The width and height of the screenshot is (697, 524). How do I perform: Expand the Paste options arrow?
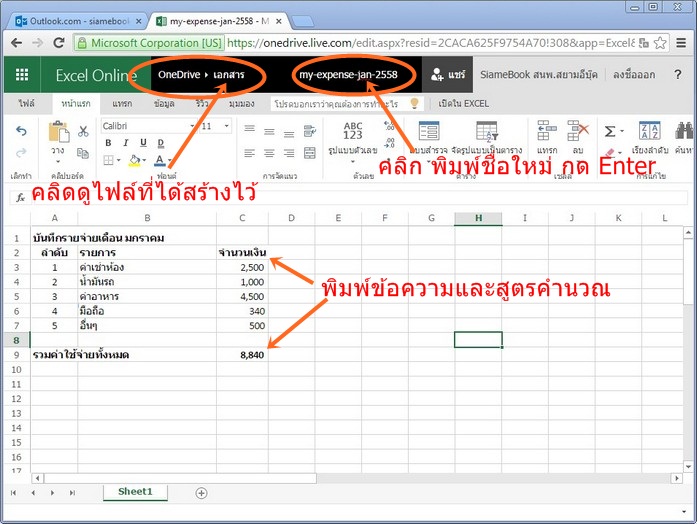(x=58, y=162)
